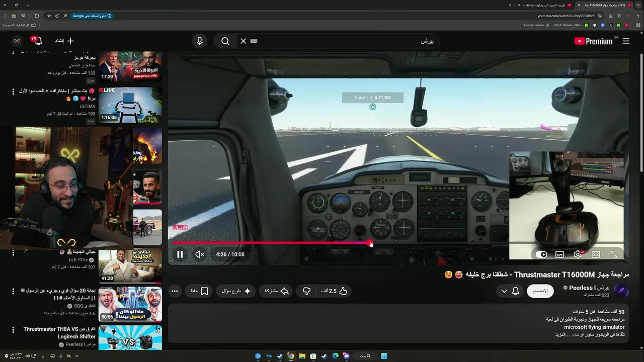Turn on subtitles in the player
Screen dimensions: 644x362
click(x=559, y=254)
